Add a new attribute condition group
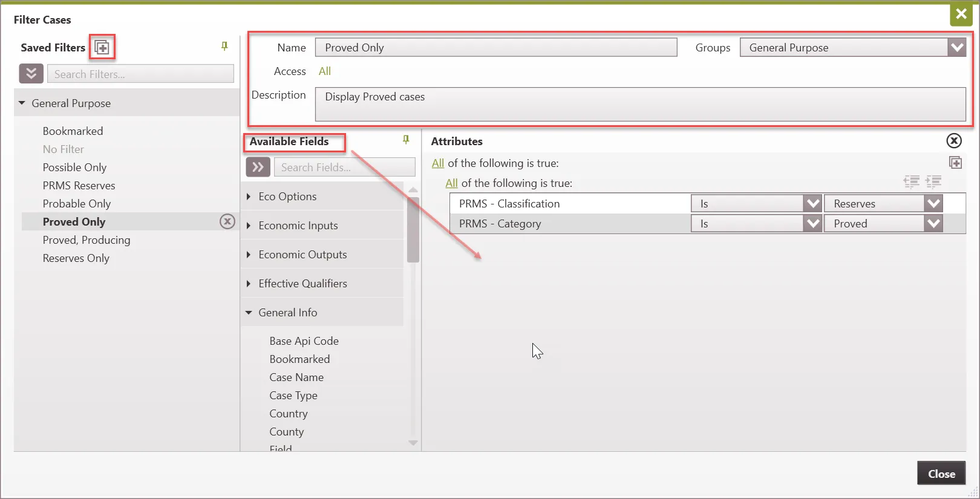 [955, 163]
